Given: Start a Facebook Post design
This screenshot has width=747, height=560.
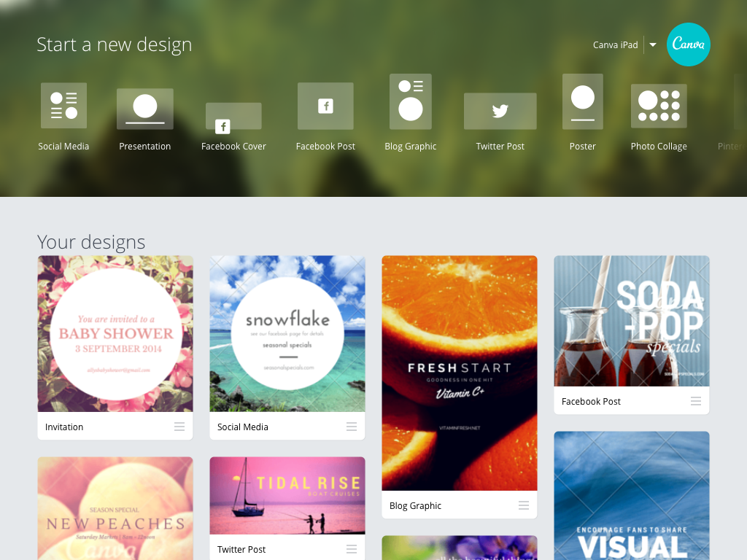Looking at the screenshot, I should tap(325, 106).
